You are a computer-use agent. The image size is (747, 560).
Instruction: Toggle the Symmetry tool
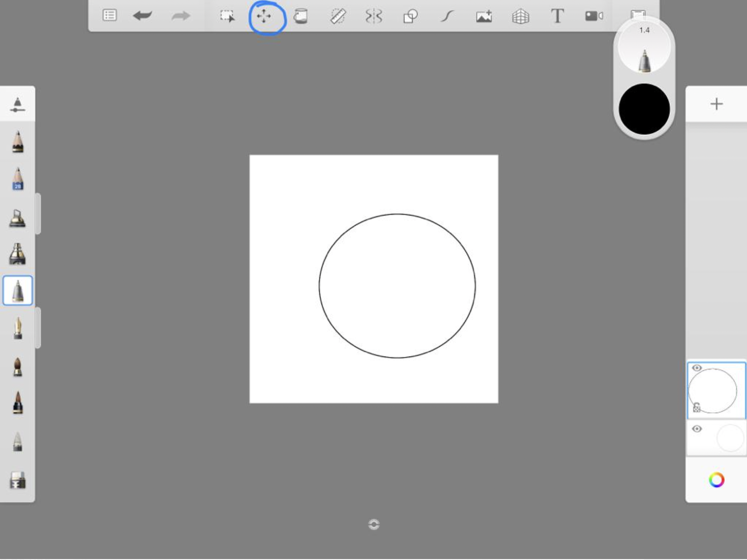(374, 16)
